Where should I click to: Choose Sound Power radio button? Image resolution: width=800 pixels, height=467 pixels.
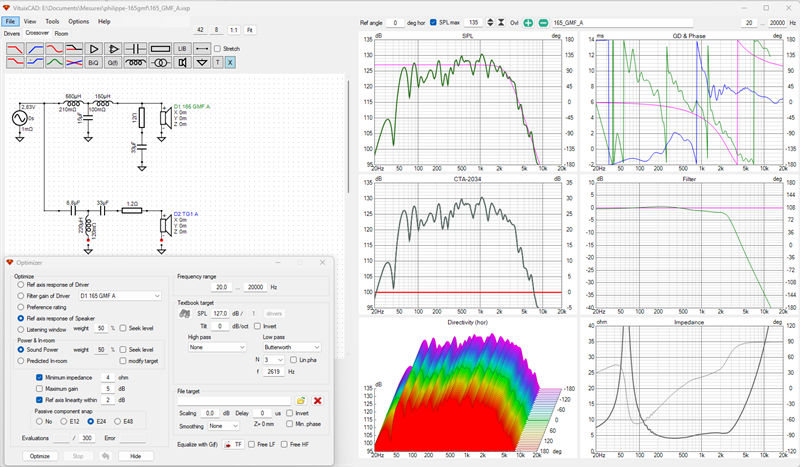tap(21, 350)
